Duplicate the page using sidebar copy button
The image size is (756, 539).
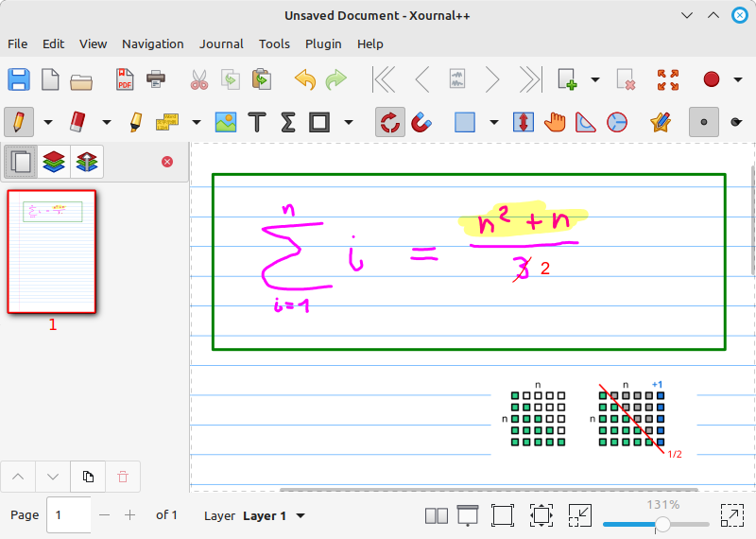(88, 476)
